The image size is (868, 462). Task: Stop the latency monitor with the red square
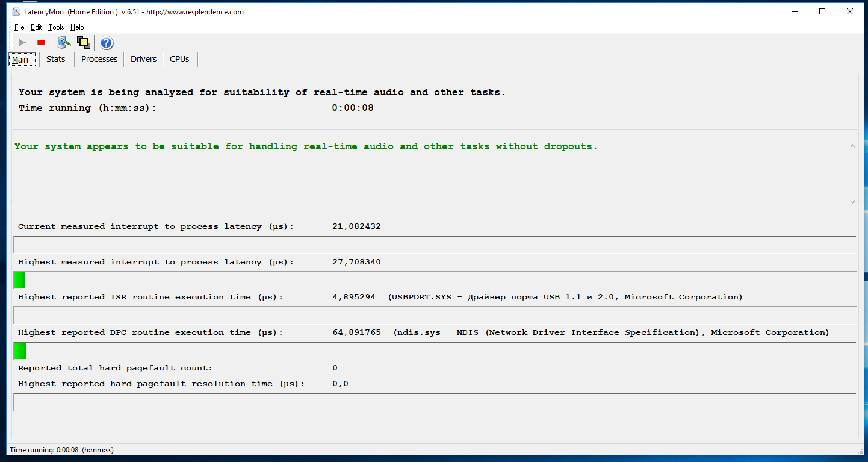click(x=41, y=42)
